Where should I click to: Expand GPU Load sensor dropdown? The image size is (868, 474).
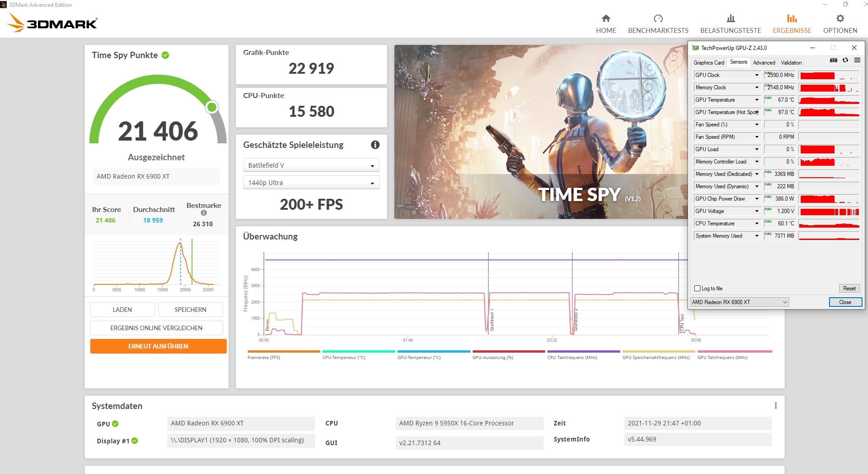757,149
